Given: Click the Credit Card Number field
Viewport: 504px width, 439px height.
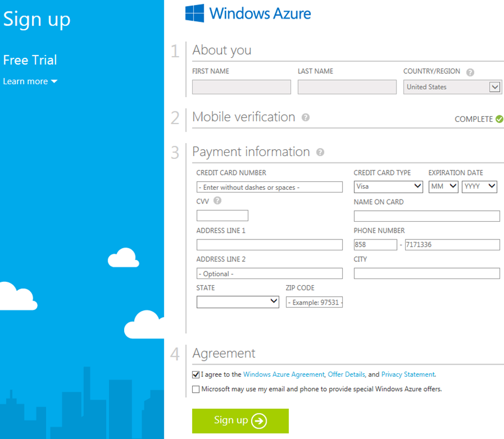Looking at the screenshot, I should [269, 187].
